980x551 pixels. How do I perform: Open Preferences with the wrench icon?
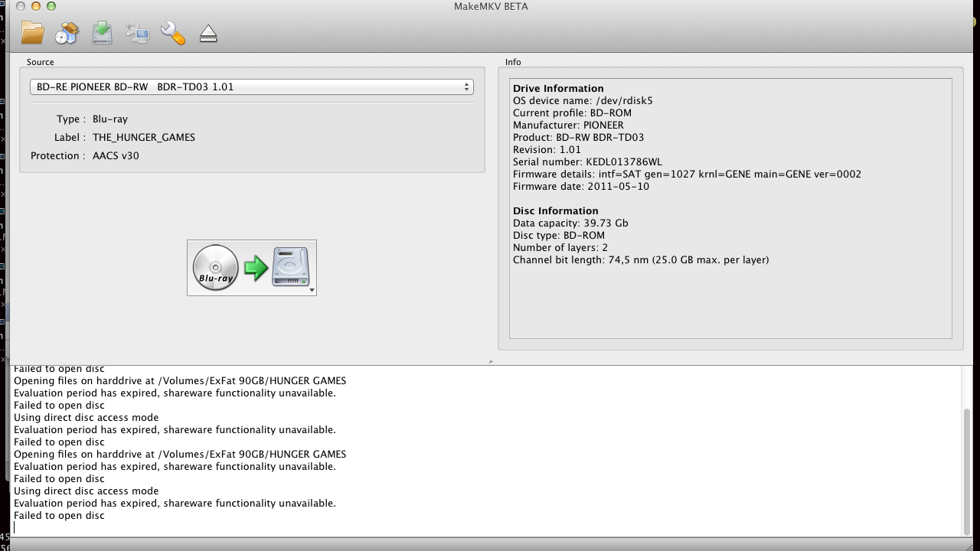[x=173, y=33]
